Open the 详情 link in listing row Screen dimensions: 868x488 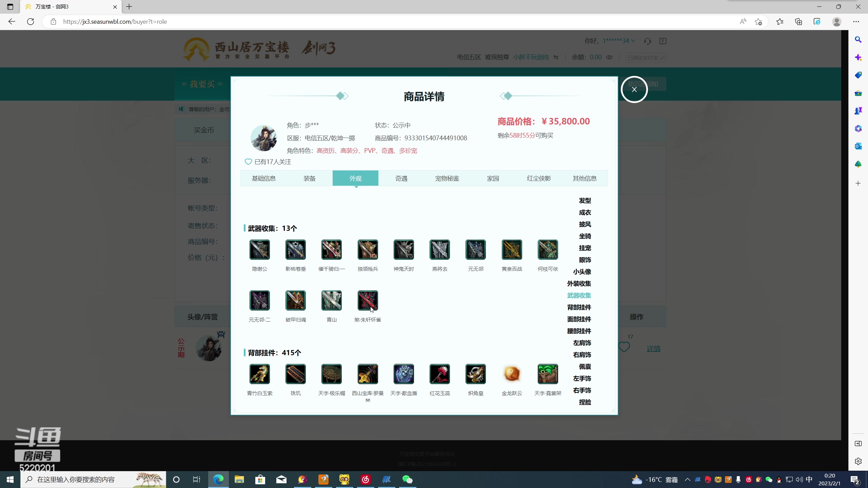pyautogui.click(x=653, y=348)
